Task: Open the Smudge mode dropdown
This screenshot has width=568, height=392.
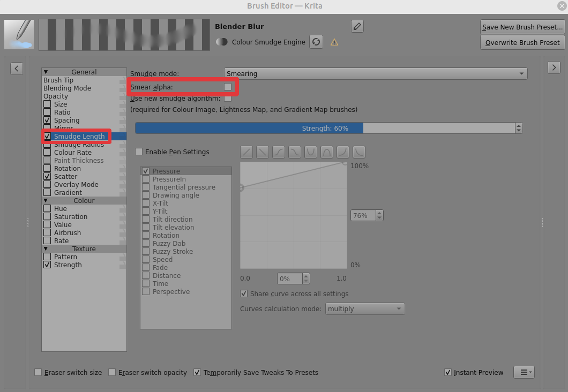Action: 376,73
